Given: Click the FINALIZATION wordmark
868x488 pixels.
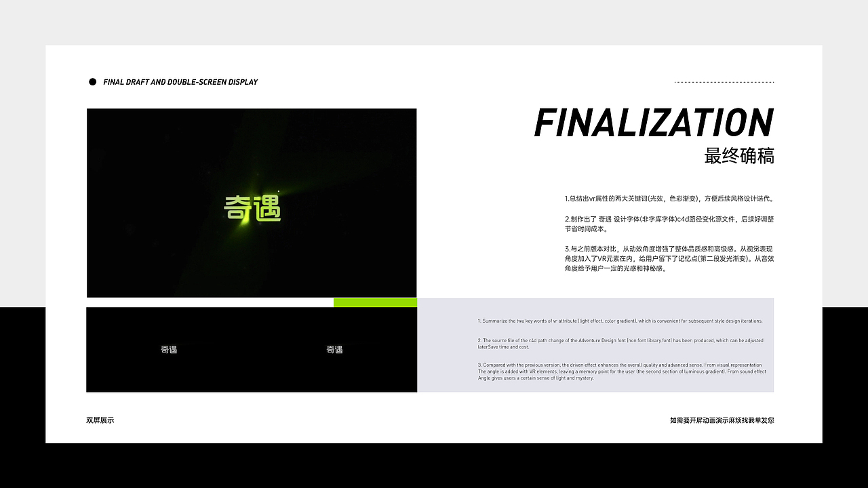Looking at the screenshot, I should tap(653, 123).
